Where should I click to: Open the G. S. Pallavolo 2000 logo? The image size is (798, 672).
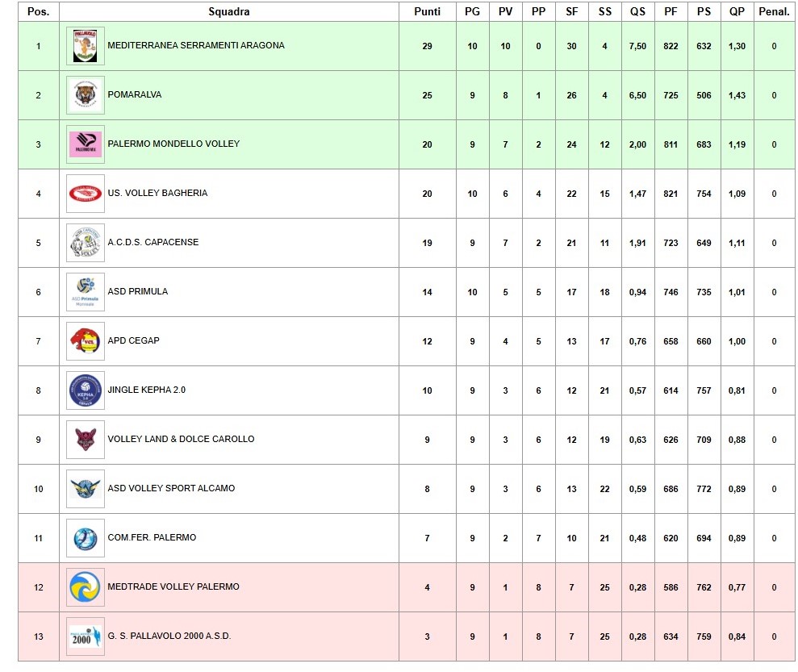[x=85, y=637]
